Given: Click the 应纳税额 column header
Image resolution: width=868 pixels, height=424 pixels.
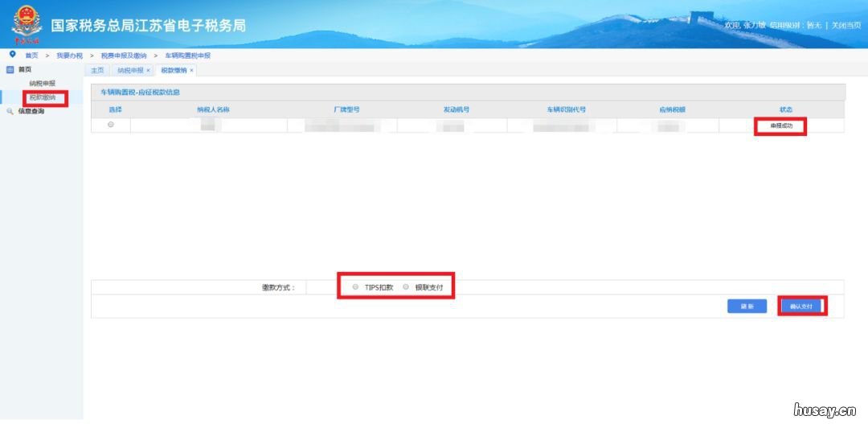Looking at the screenshot, I should (x=672, y=109).
